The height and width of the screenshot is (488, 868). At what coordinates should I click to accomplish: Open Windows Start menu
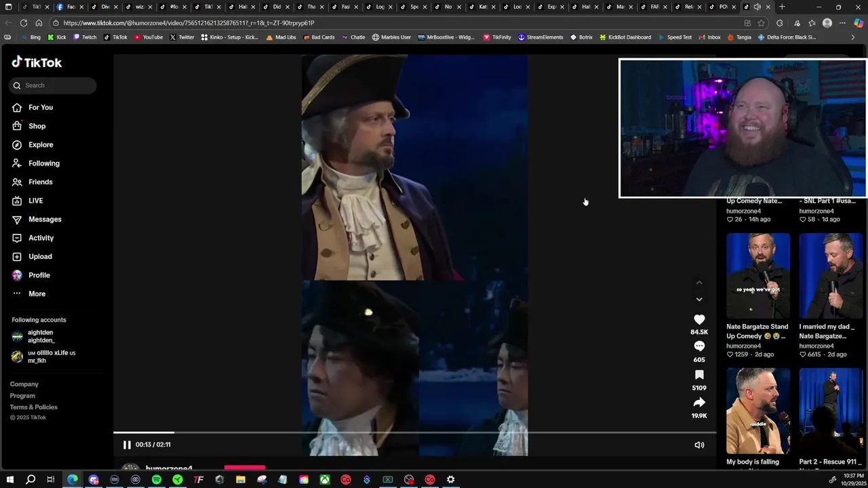tap(9, 480)
